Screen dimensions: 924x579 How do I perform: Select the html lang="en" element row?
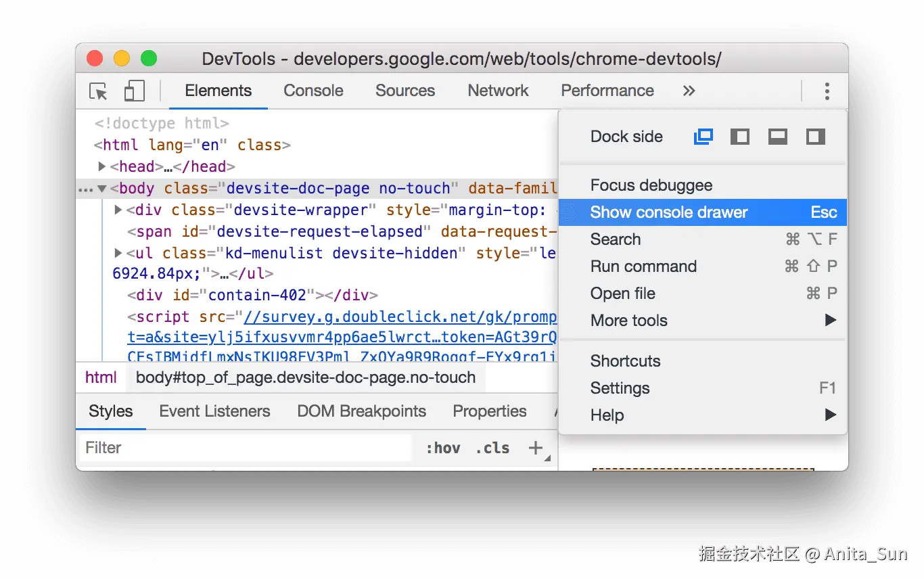pos(192,145)
